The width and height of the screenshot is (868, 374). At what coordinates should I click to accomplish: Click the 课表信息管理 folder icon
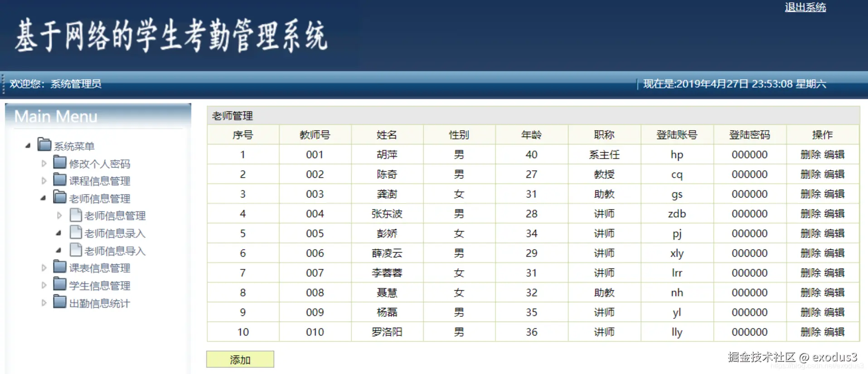tap(60, 267)
